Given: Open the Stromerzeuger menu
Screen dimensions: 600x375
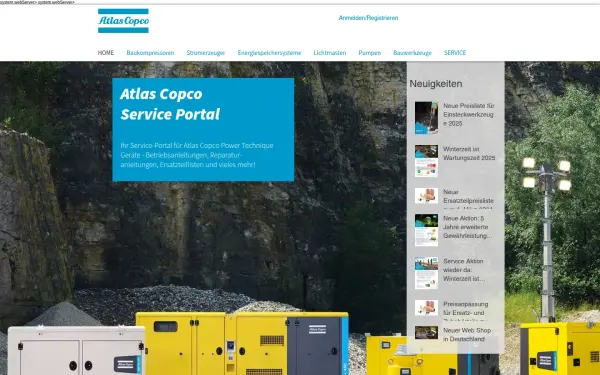Looking at the screenshot, I should click(206, 53).
